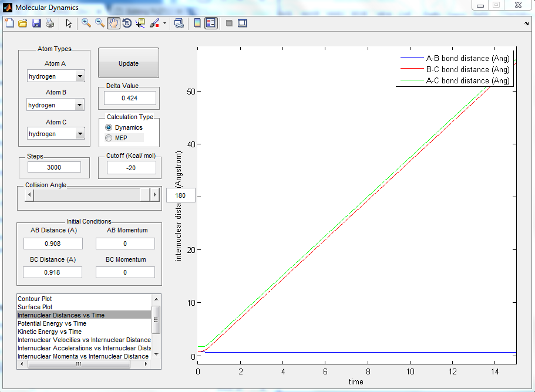The height and width of the screenshot is (392, 535).
Task: Select the Zoom In magnifier tool
Action: [x=86, y=23]
